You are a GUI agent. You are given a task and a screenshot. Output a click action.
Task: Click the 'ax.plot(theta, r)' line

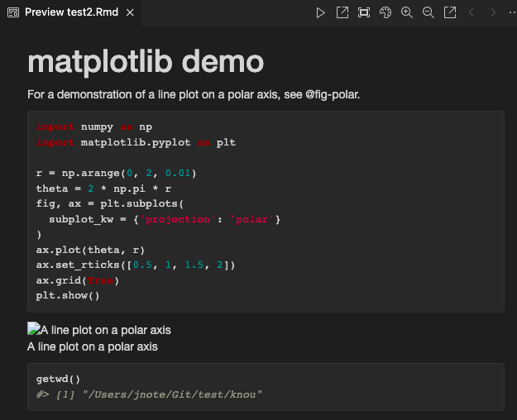tap(90, 250)
